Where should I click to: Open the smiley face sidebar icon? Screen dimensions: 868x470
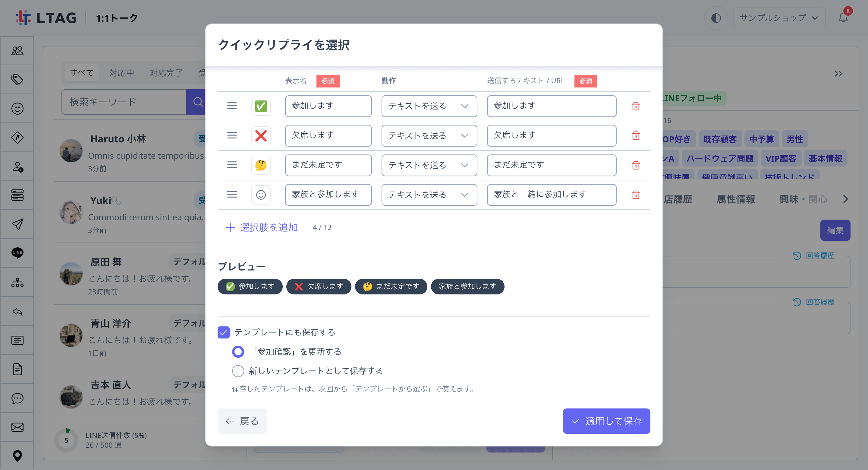[x=17, y=109]
